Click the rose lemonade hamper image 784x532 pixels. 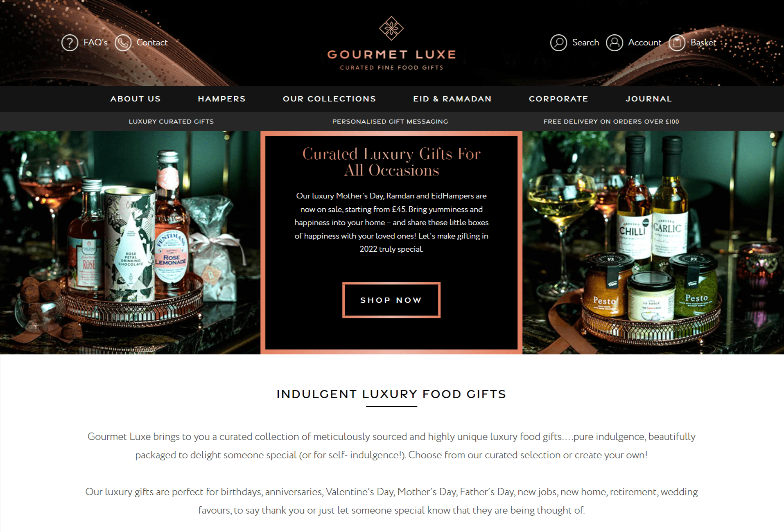click(x=130, y=243)
